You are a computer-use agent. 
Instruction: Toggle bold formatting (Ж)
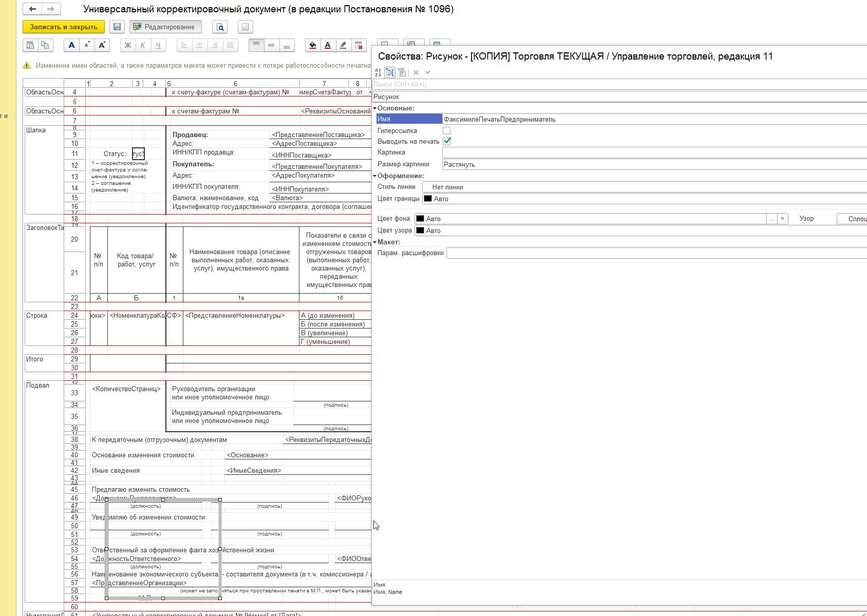coord(128,45)
